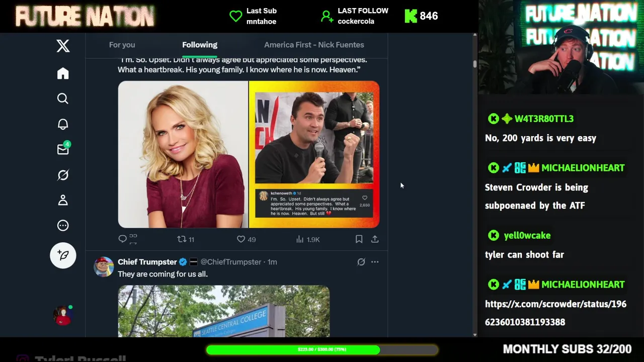
Task: Click the Last Sub heart icon
Action: pyautogui.click(x=235, y=16)
